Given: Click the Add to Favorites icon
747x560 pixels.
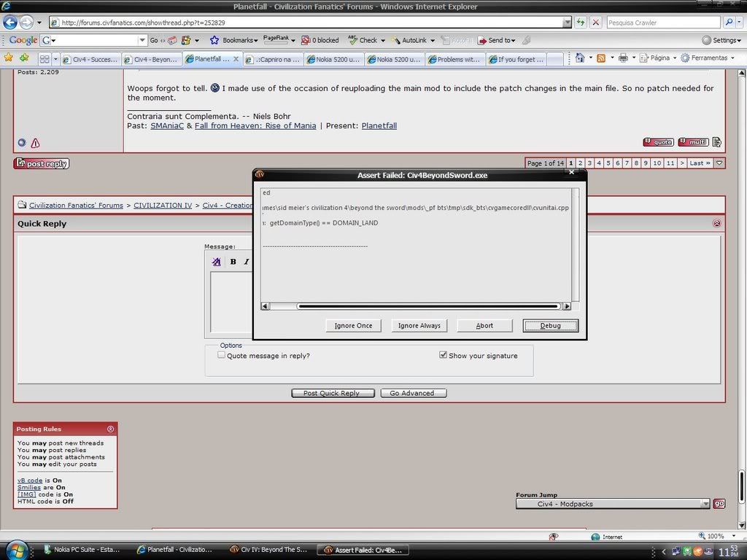Looking at the screenshot, I should [24, 58].
